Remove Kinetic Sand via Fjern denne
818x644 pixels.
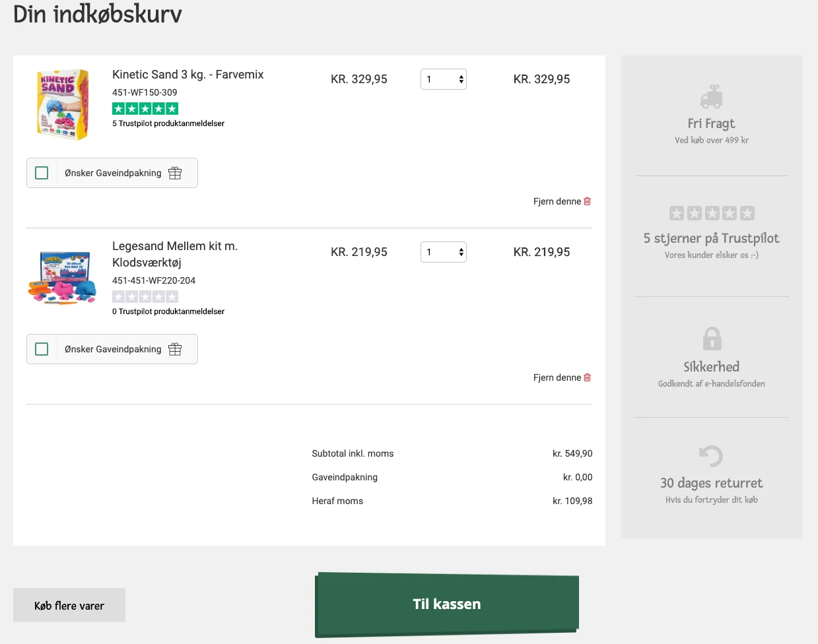click(x=557, y=201)
